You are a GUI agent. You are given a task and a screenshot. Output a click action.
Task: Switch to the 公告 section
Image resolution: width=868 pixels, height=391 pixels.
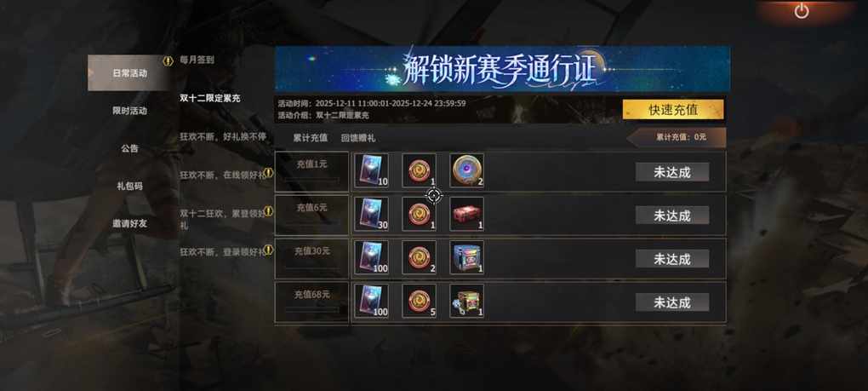click(x=130, y=148)
